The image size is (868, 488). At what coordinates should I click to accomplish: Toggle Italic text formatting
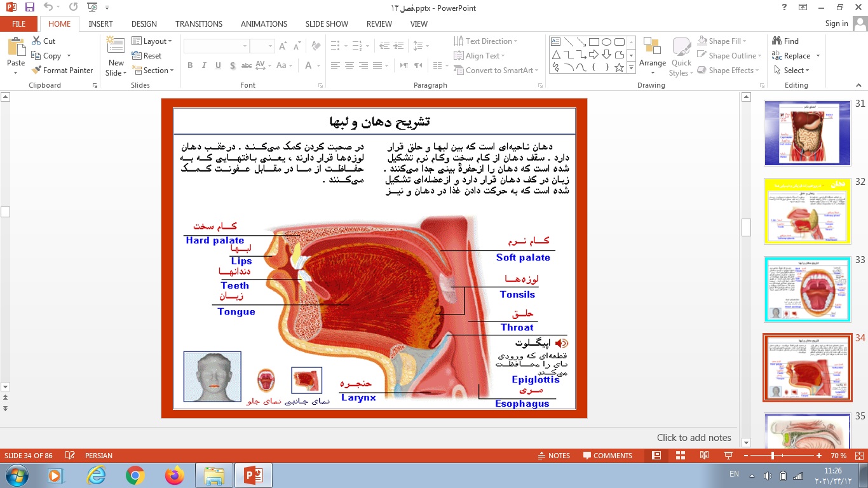point(204,65)
